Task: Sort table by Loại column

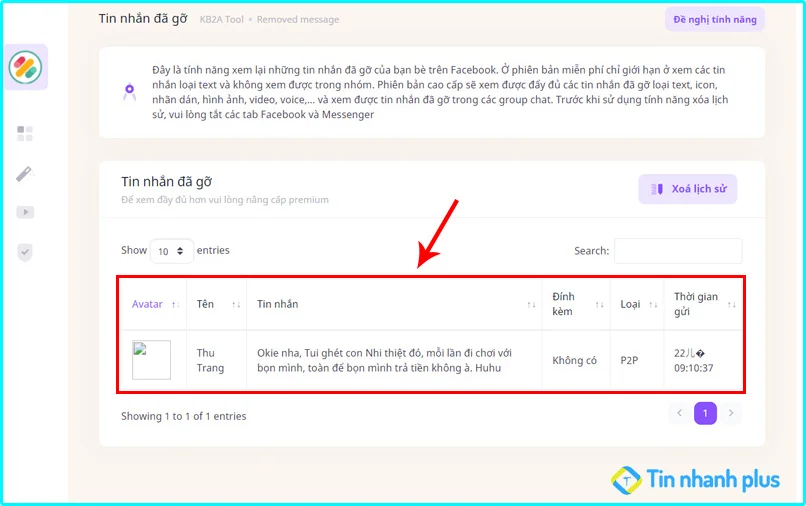Action: (x=637, y=304)
